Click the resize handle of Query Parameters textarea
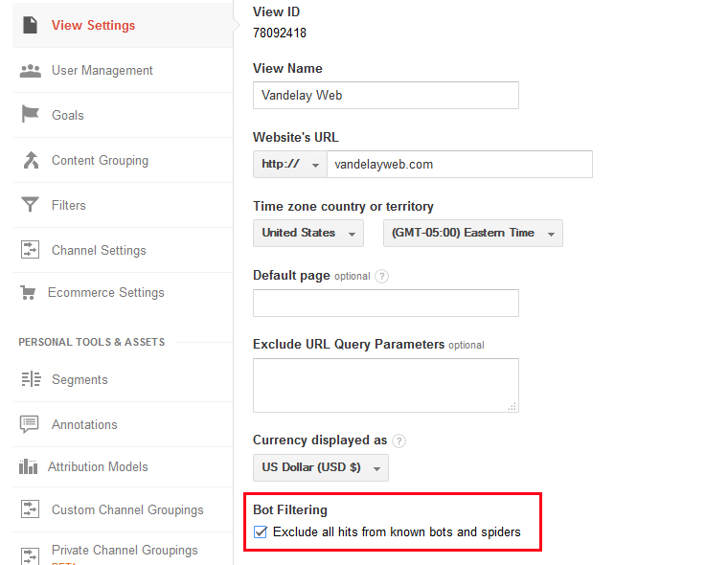This screenshot has width=728, height=565. pos(512,407)
